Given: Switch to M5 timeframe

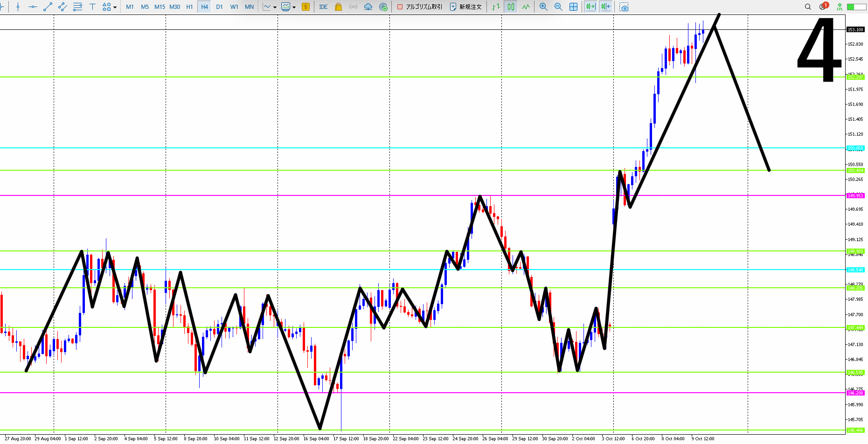Looking at the screenshot, I should point(145,7).
